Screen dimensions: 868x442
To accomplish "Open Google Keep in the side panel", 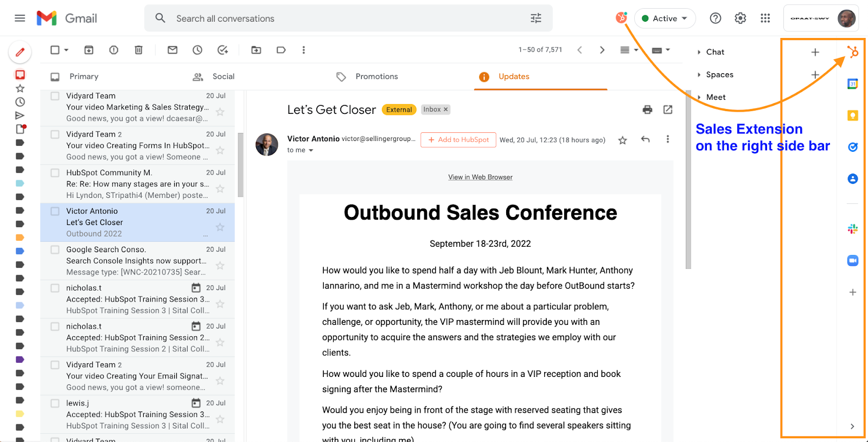I will tap(853, 116).
